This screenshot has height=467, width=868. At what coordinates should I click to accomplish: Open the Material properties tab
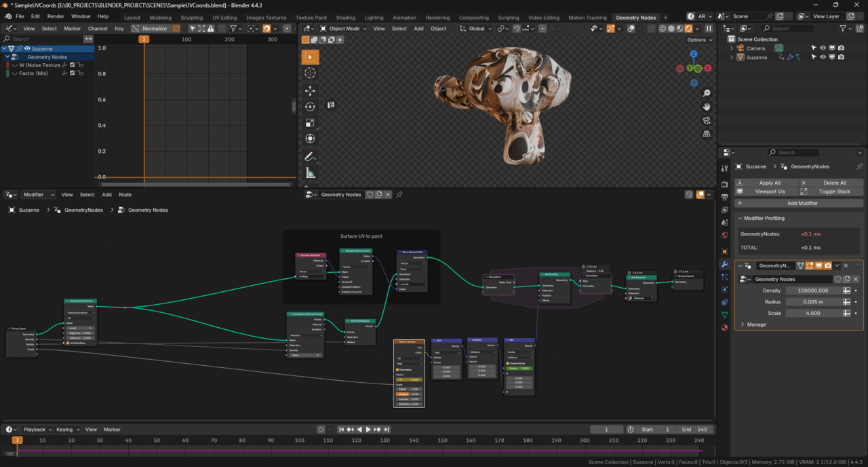725,328
